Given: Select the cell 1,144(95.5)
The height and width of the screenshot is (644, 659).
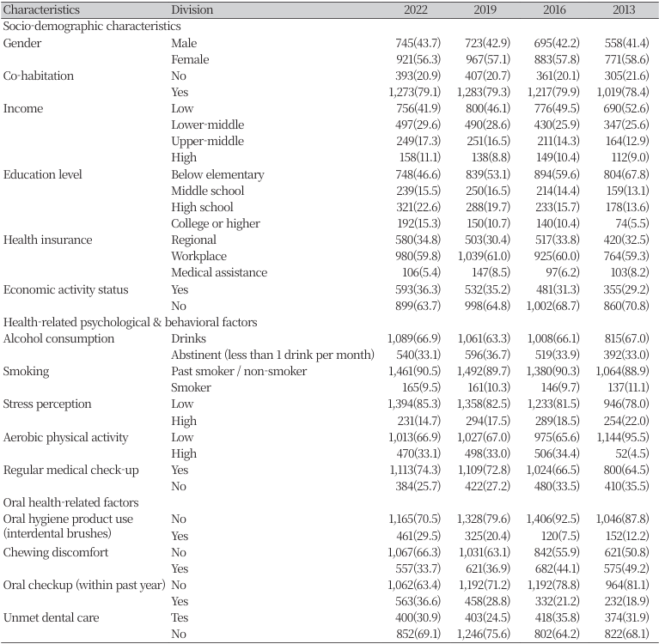Looking at the screenshot, I should pos(623,437).
